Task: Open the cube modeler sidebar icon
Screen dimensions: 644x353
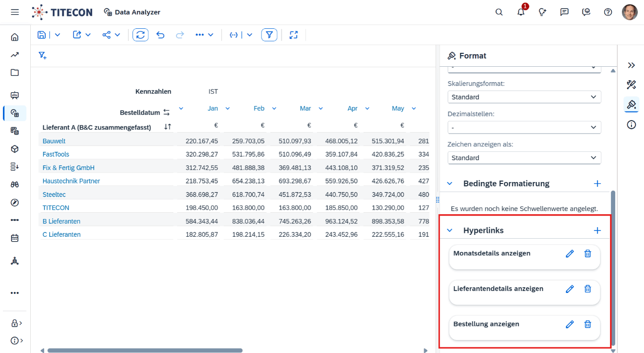Action: 15,149
